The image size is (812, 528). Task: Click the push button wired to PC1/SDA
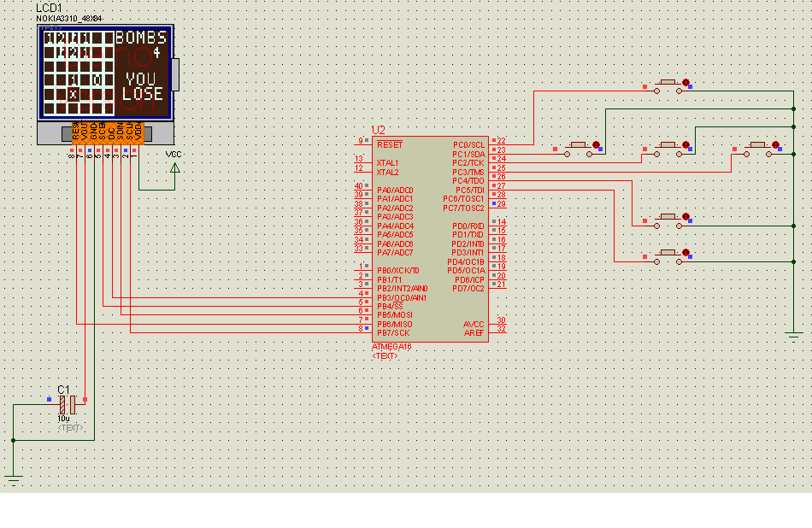pyautogui.click(x=578, y=149)
